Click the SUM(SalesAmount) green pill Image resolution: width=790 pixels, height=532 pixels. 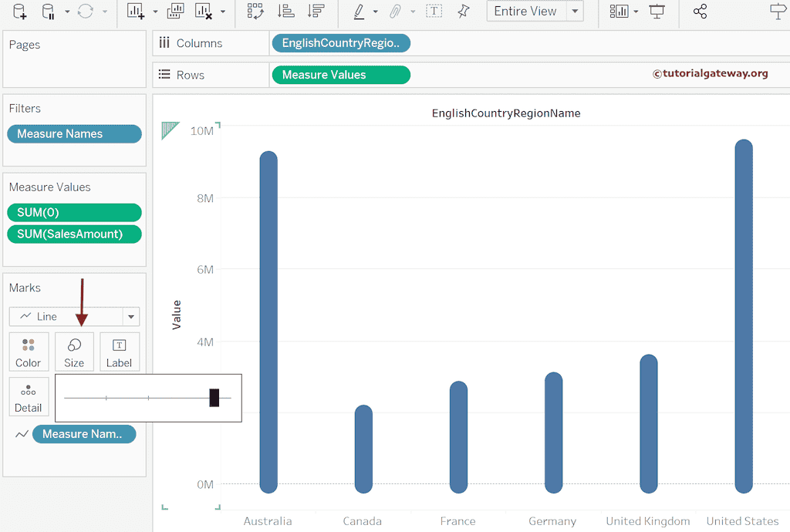(x=74, y=234)
